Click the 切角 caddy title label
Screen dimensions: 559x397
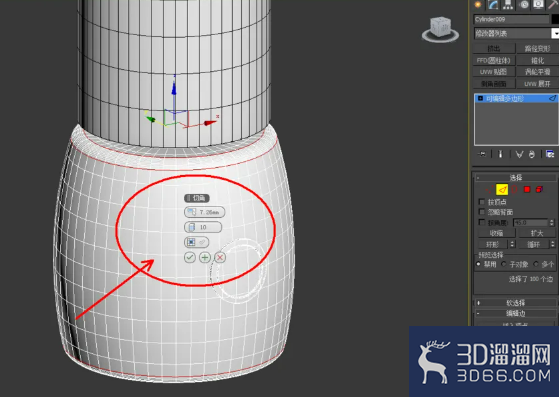point(197,198)
